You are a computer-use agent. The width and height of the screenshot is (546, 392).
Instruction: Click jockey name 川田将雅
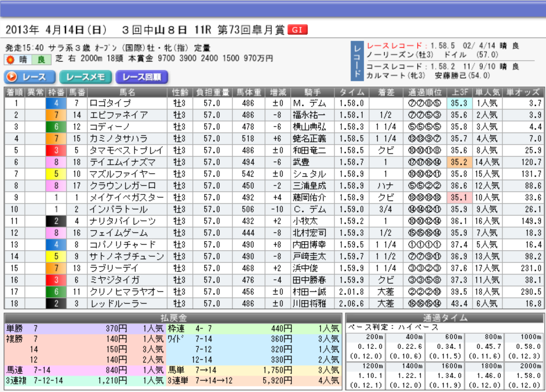(309, 304)
